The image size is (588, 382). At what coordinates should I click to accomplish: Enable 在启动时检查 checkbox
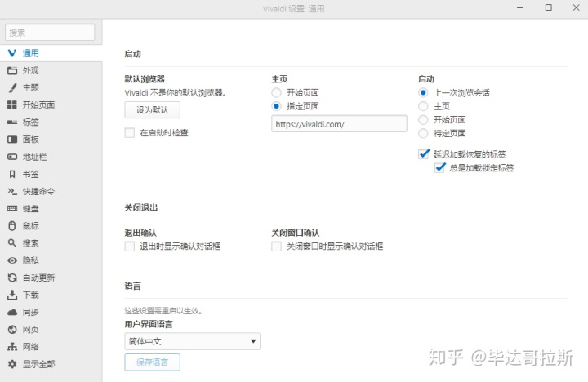[130, 133]
